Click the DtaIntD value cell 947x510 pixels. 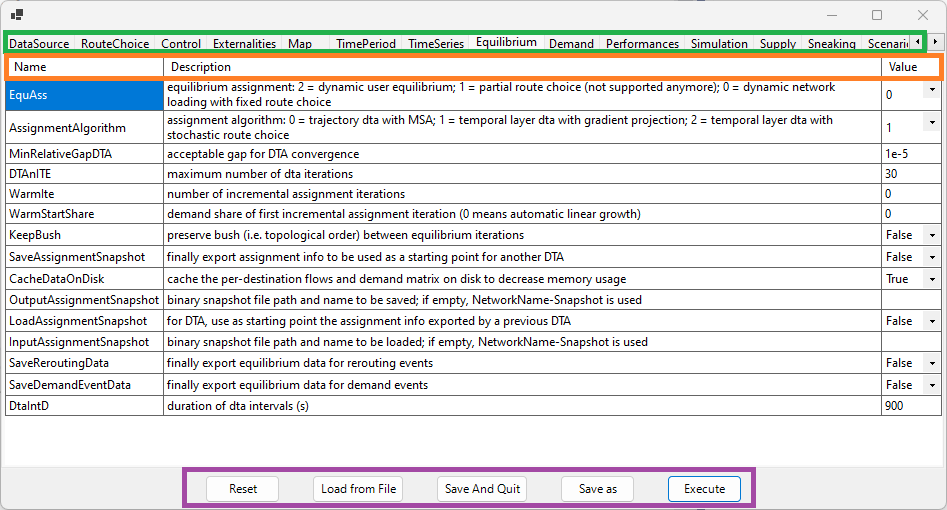pos(910,406)
